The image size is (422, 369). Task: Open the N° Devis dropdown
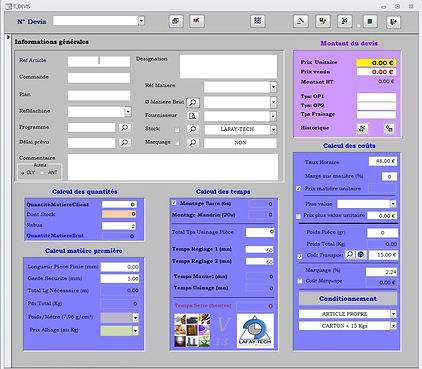[x=141, y=21]
